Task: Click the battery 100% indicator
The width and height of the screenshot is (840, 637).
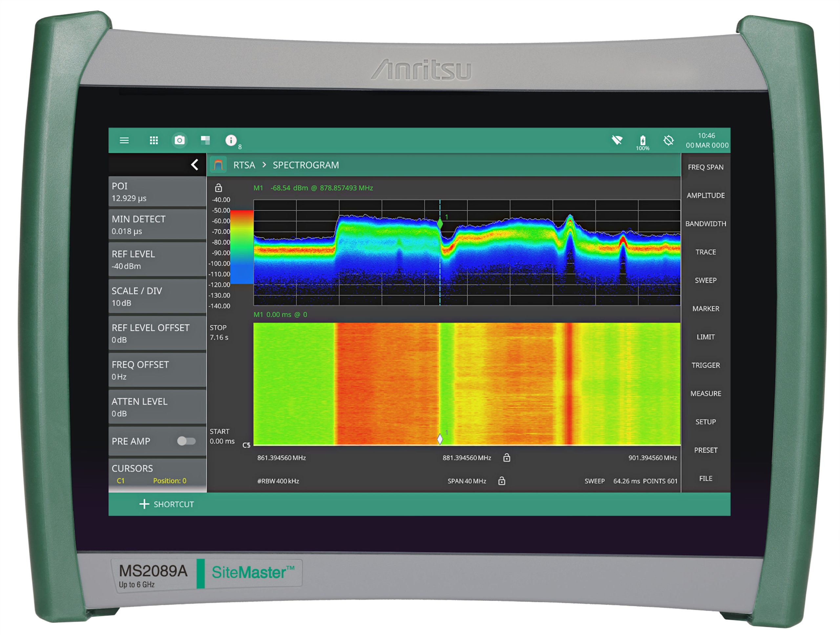Action: [x=643, y=140]
